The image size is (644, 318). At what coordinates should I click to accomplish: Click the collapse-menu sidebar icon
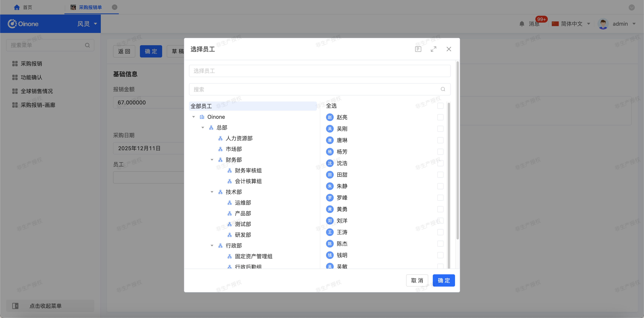tap(15, 306)
